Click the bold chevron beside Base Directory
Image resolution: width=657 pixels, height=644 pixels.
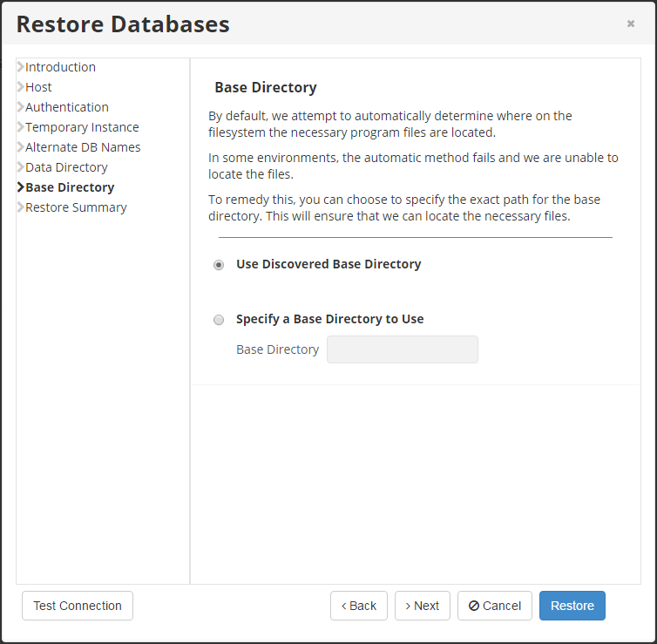[20, 187]
